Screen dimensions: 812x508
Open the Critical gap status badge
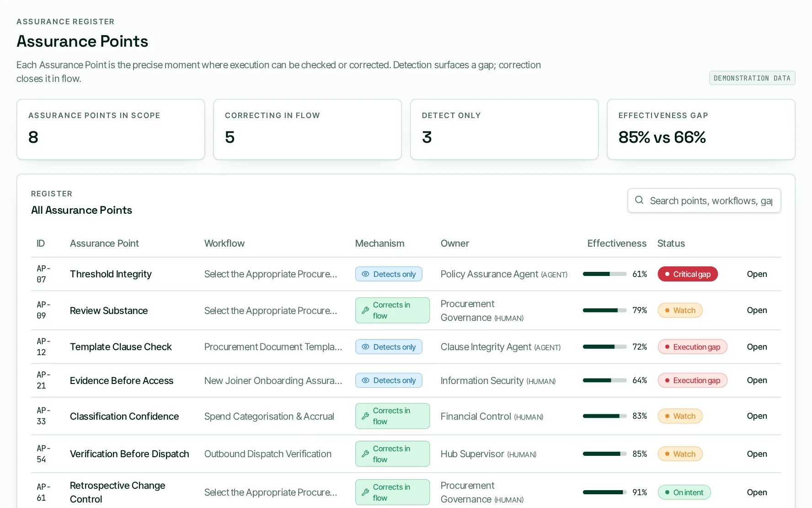[x=688, y=274]
